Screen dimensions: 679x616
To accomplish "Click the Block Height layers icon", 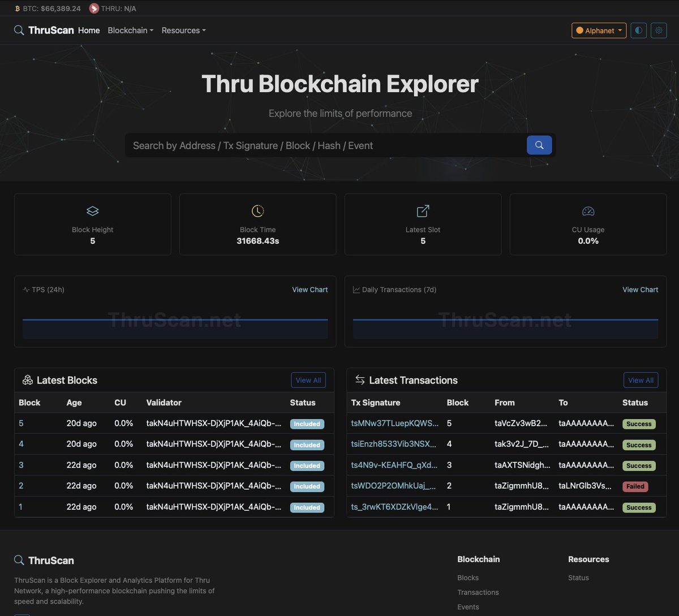I will tap(93, 211).
